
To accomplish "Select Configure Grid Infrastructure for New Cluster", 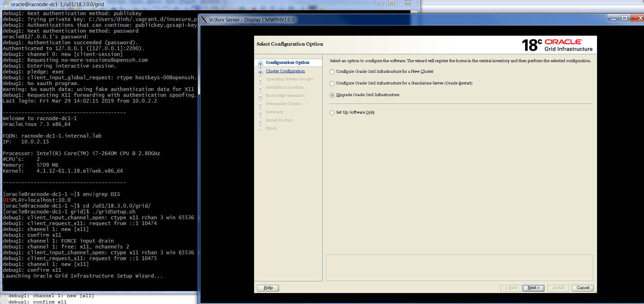I will point(332,72).
